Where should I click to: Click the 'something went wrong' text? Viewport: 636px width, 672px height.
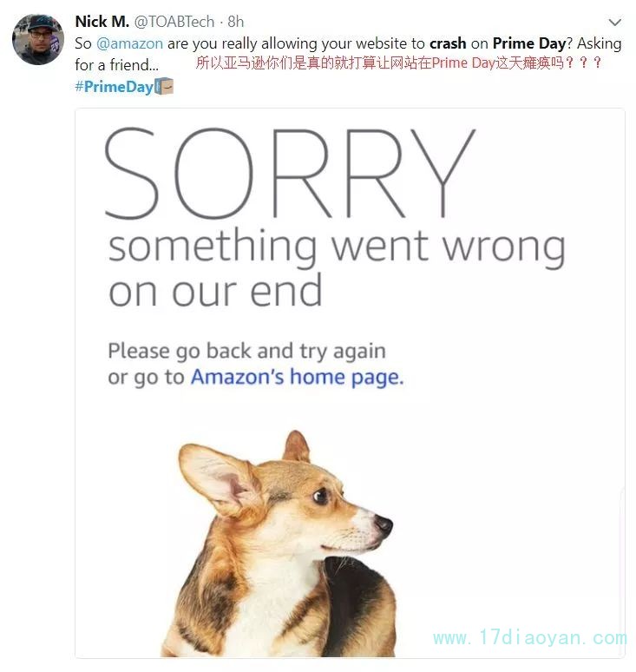click(x=337, y=247)
